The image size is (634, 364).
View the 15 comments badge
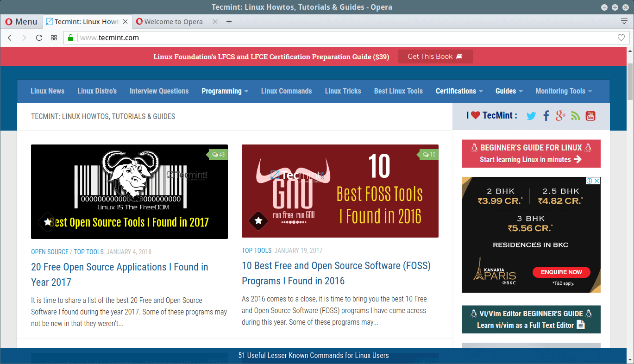coord(428,154)
